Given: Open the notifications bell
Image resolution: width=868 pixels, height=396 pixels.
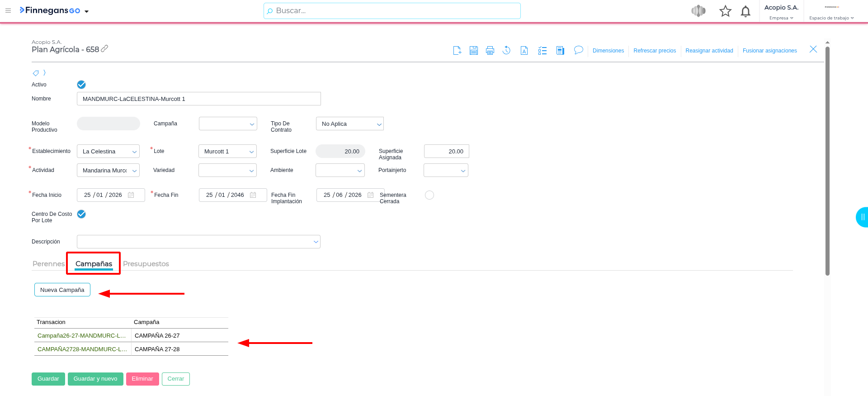Looking at the screenshot, I should [745, 11].
